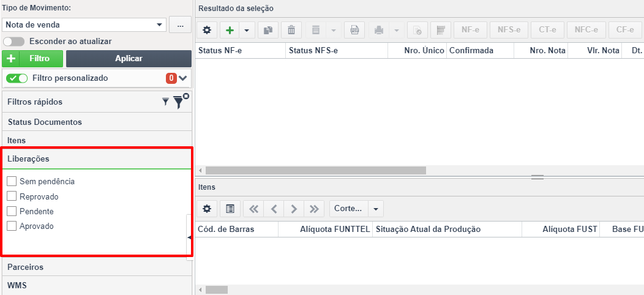Click the green Filtro button
This screenshot has height=295, width=644.
(32, 59)
